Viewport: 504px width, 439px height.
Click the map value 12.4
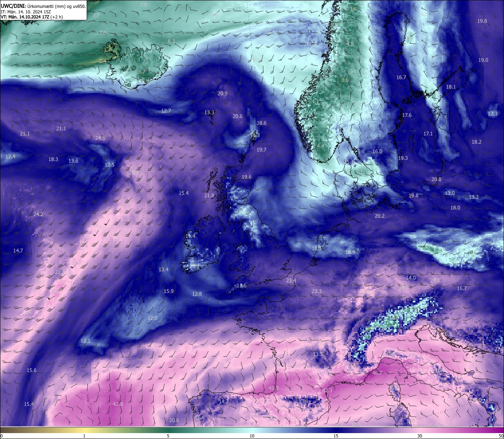(x=11, y=156)
